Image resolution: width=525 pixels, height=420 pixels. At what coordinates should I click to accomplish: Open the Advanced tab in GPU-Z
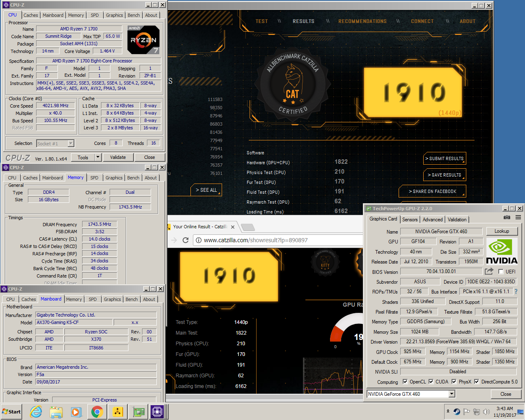pyautogui.click(x=433, y=220)
